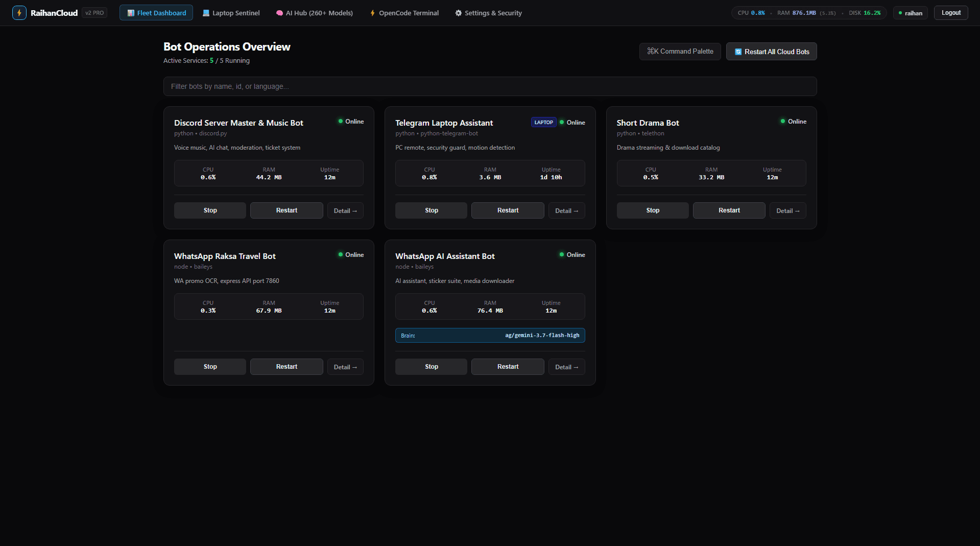The image size is (980, 546).
Task: Click the AI Hub brain icon
Action: click(x=279, y=13)
